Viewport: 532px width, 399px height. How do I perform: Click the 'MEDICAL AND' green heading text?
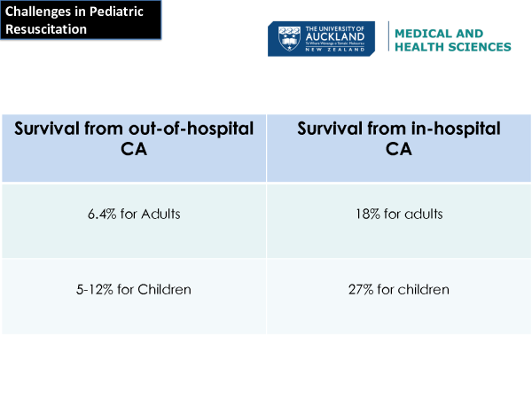439,33
